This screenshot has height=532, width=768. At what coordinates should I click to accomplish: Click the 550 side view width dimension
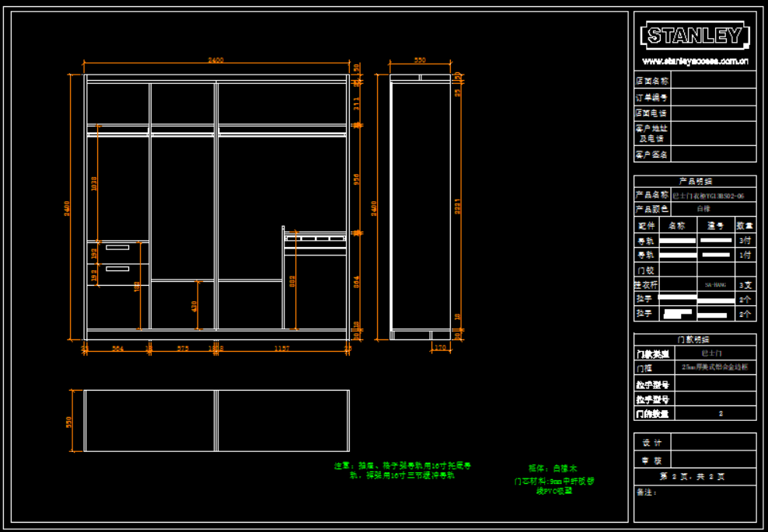(x=420, y=61)
